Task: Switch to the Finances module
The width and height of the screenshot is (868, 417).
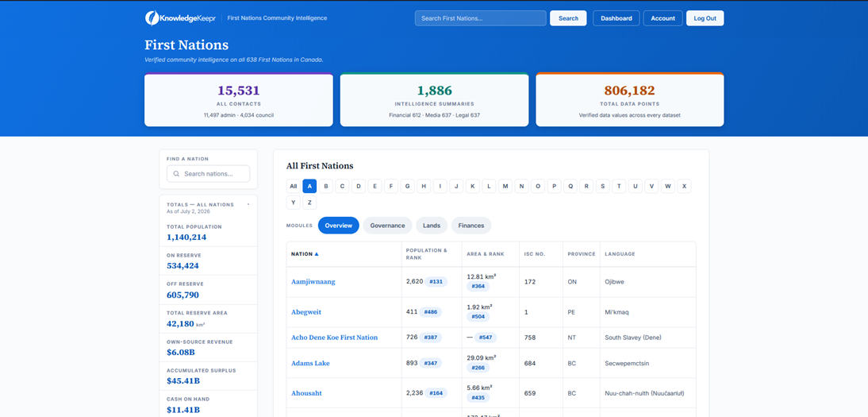Action: pos(471,226)
